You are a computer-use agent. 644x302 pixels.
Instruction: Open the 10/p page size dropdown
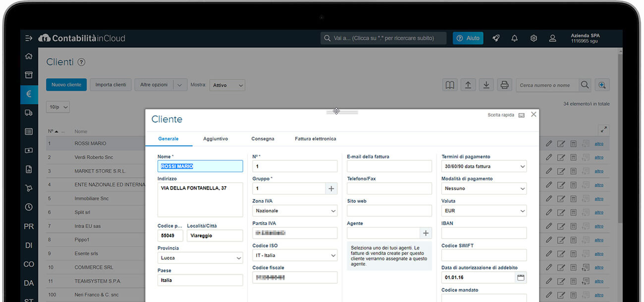click(58, 107)
